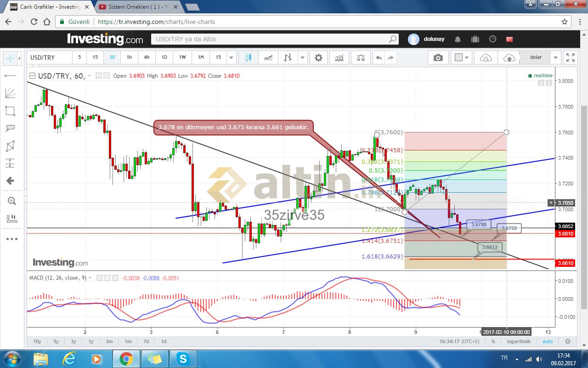The image size is (588, 368).
Task: Save chart layout to cloud
Action: 509,57
